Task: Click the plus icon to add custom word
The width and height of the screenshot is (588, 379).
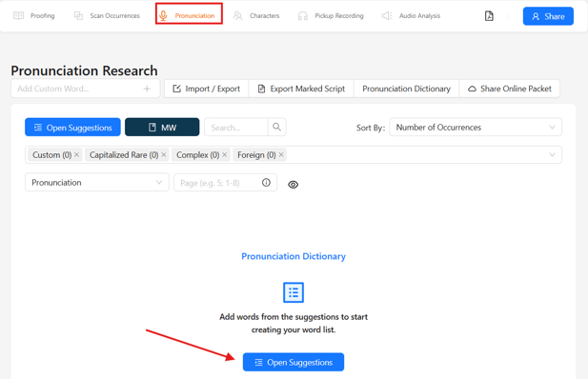Action: click(147, 89)
